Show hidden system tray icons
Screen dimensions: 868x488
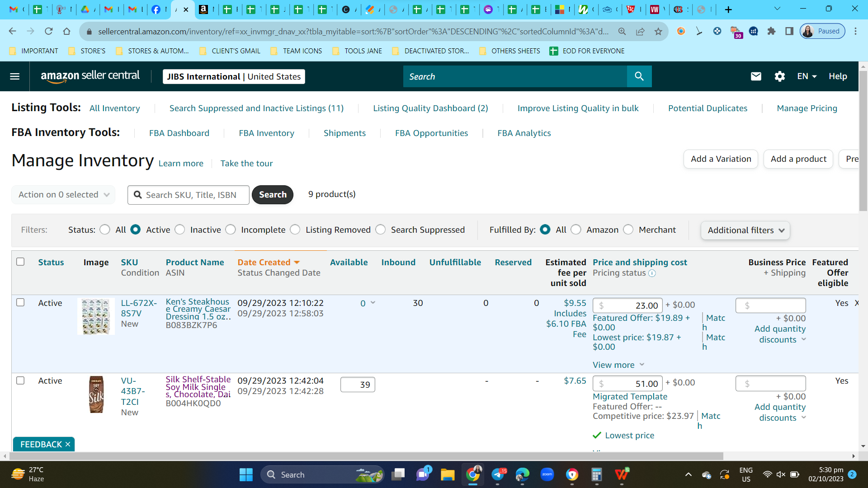pos(688,474)
